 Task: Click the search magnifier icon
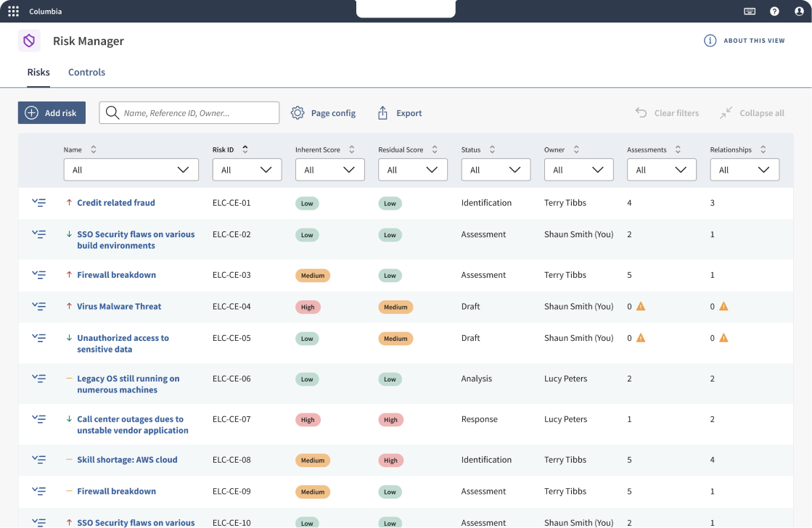(x=112, y=113)
